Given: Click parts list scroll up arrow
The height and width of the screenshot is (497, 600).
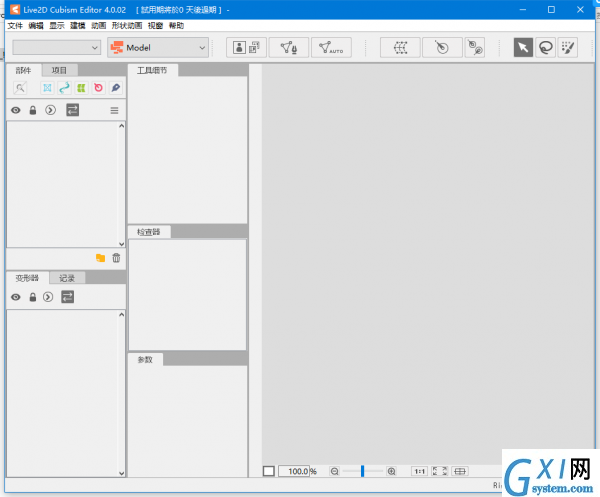Looking at the screenshot, I should coord(122,125).
